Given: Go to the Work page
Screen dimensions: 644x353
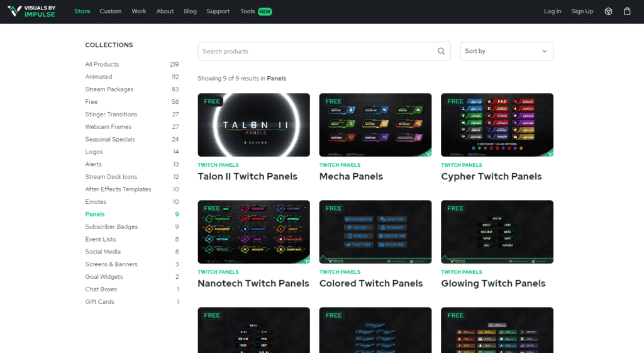Looking at the screenshot, I should [139, 11].
